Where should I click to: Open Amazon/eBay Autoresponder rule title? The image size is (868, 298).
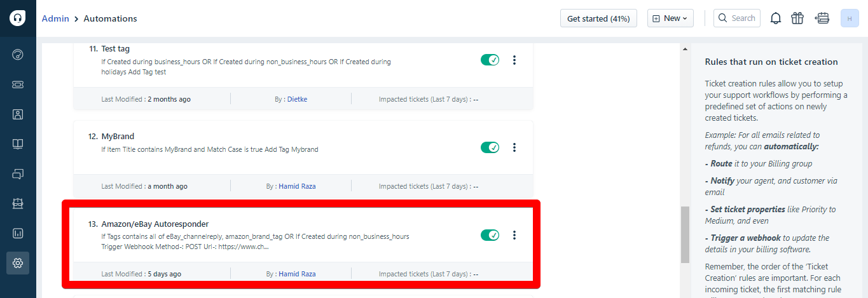click(155, 224)
